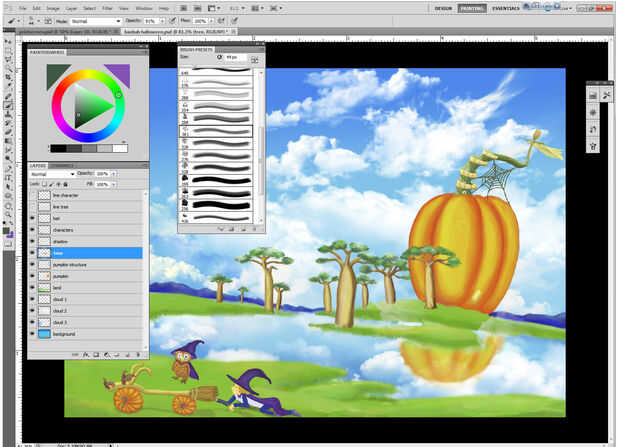Open the brush Mode dropdown in options bar
This screenshot has width=620, height=447.
96,21
